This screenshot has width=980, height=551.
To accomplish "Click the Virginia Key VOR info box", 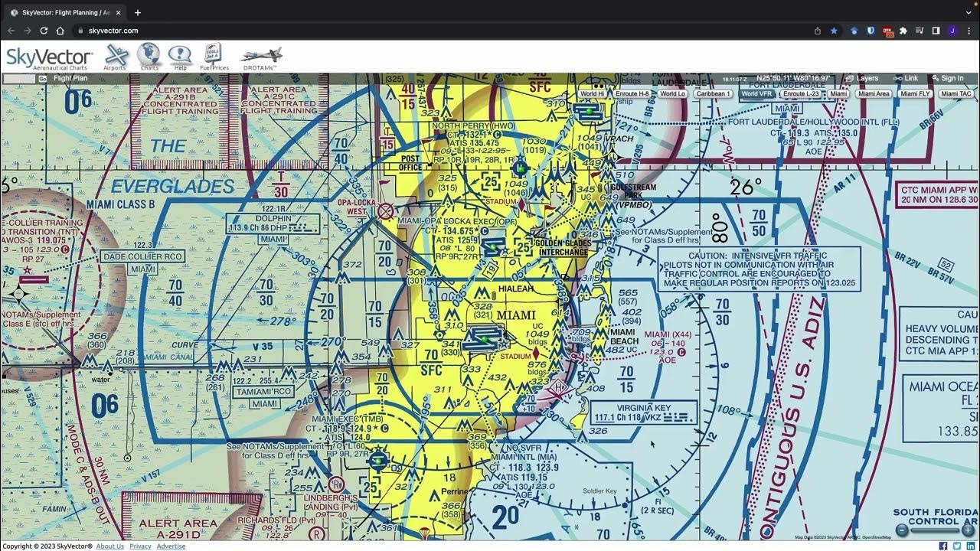I will [x=643, y=413].
